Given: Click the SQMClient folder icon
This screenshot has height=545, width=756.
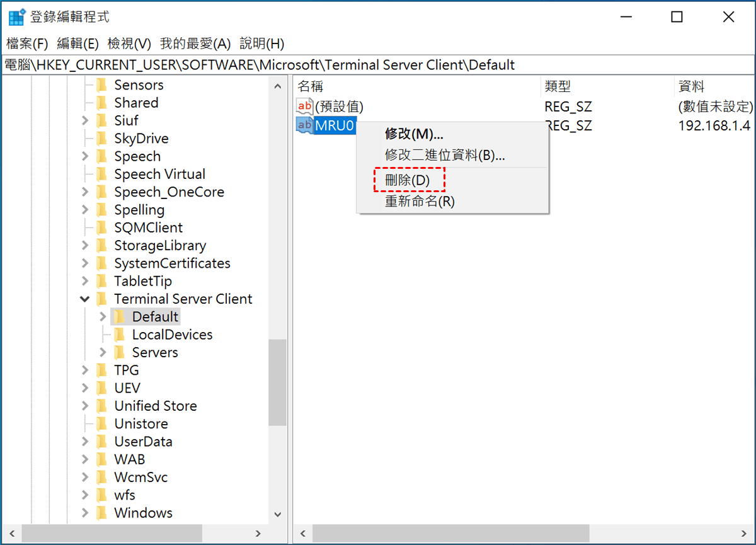Looking at the screenshot, I should click(101, 227).
